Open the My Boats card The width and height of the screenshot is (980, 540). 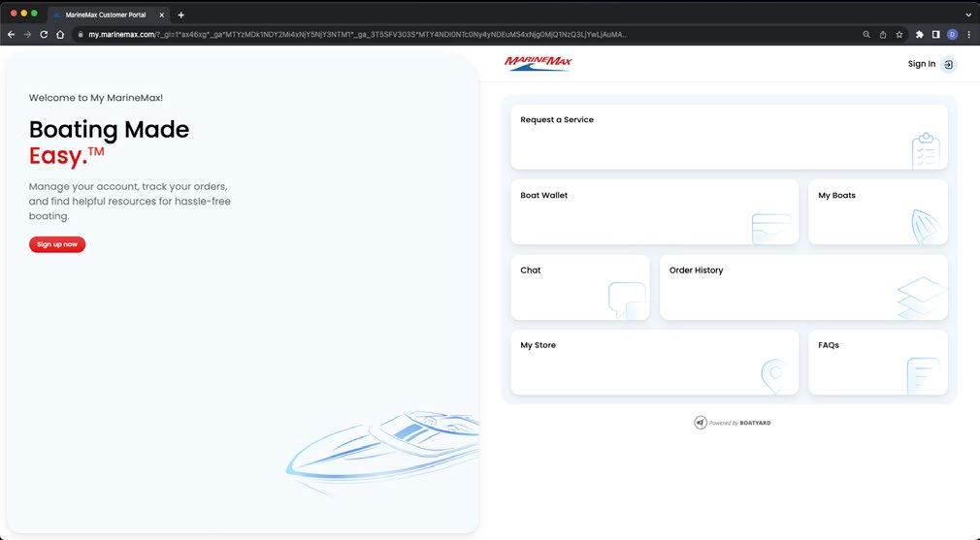pyautogui.click(x=877, y=211)
